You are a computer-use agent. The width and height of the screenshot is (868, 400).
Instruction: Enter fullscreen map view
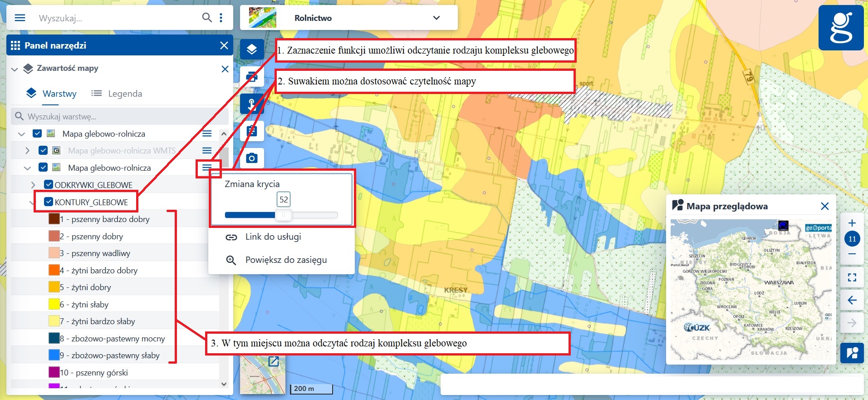(x=852, y=277)
